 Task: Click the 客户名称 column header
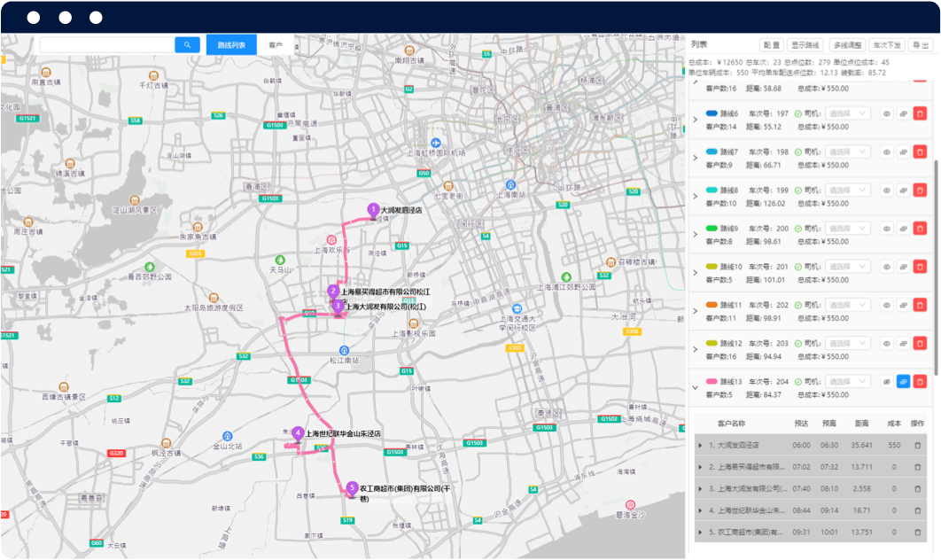point(732,424)
